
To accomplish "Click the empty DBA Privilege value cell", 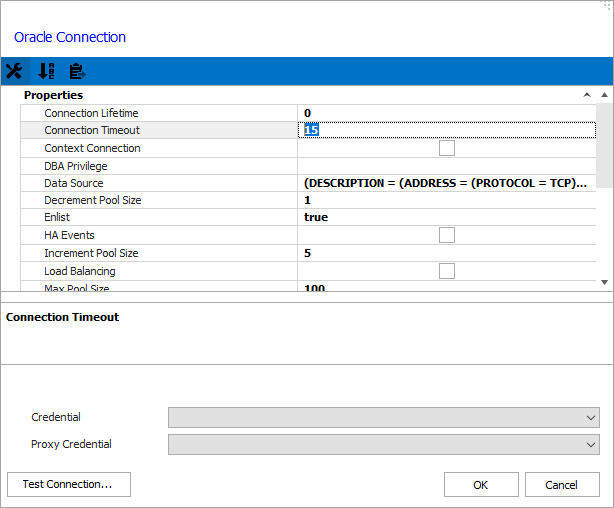I will click(447, 166).
